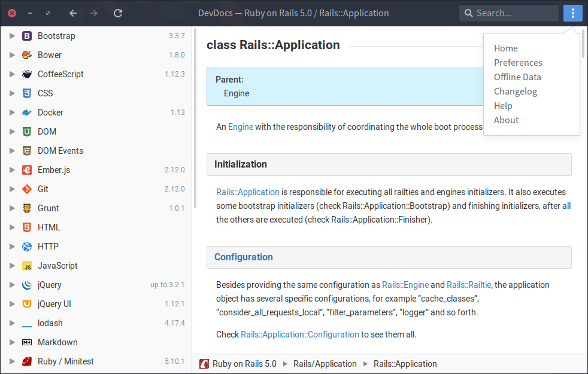The image size is (588, 374).
Task: Expand the Docker docs tree
Action: coord(12,112)
